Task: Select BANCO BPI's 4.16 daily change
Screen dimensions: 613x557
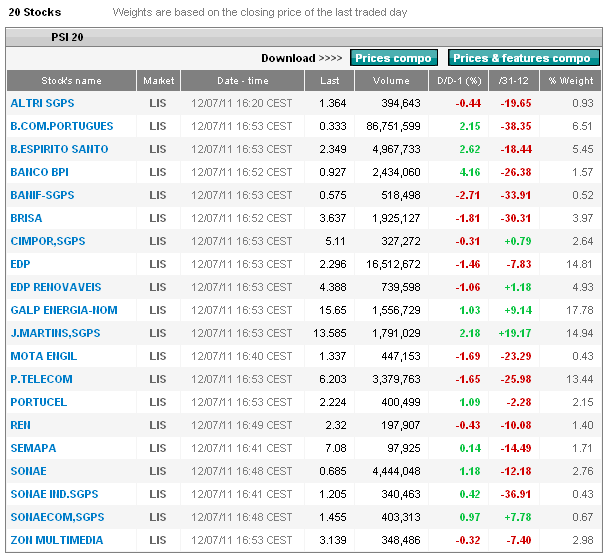Action: click(x=470, y=172)
